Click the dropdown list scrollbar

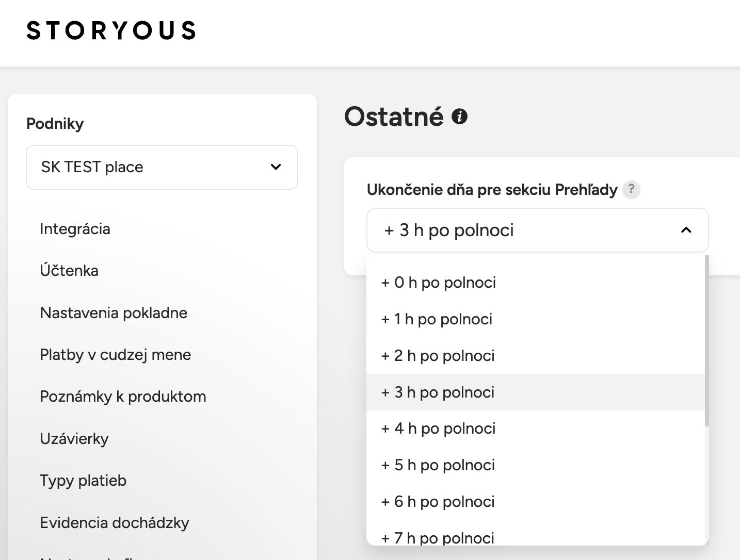[x=706, y=341]
